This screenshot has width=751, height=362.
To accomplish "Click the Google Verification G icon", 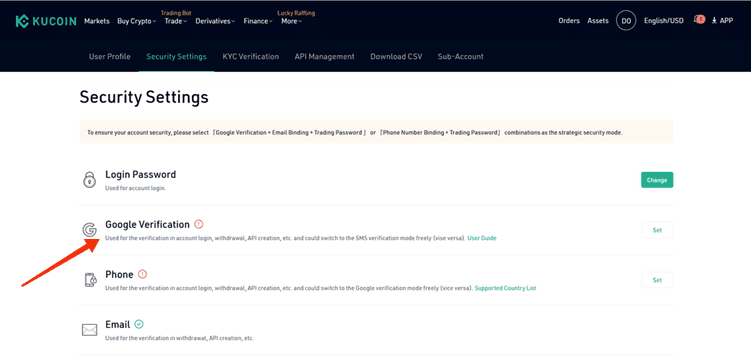I will coord(90,230).
